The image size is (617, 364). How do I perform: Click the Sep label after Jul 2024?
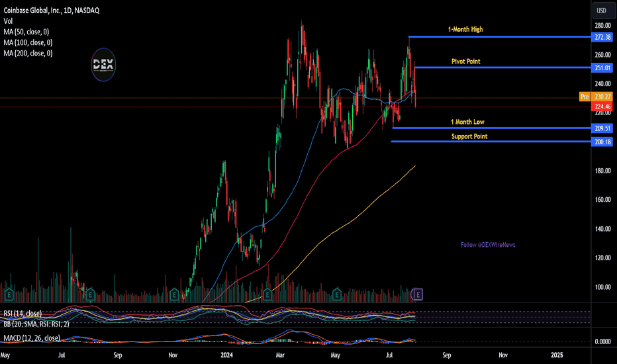447,355
